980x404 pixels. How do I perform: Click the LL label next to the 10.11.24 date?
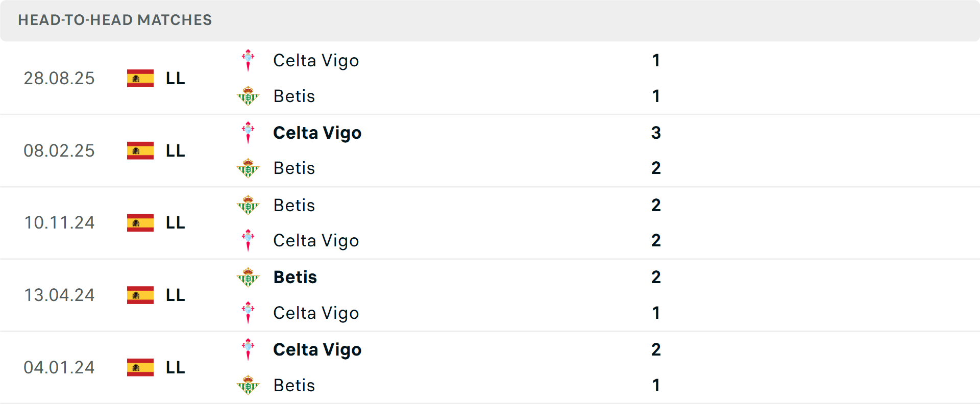(174, 223)
